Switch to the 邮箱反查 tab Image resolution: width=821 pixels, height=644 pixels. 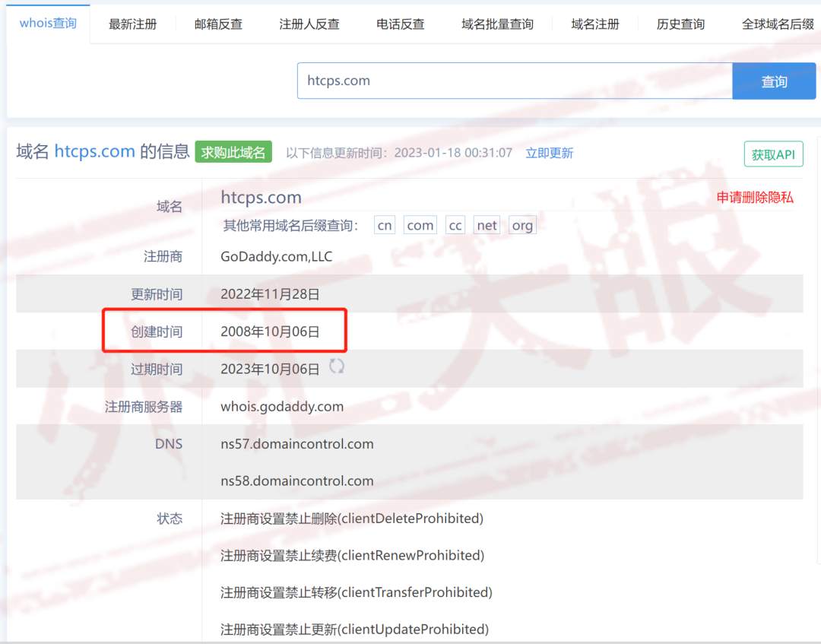click(220, 23)
